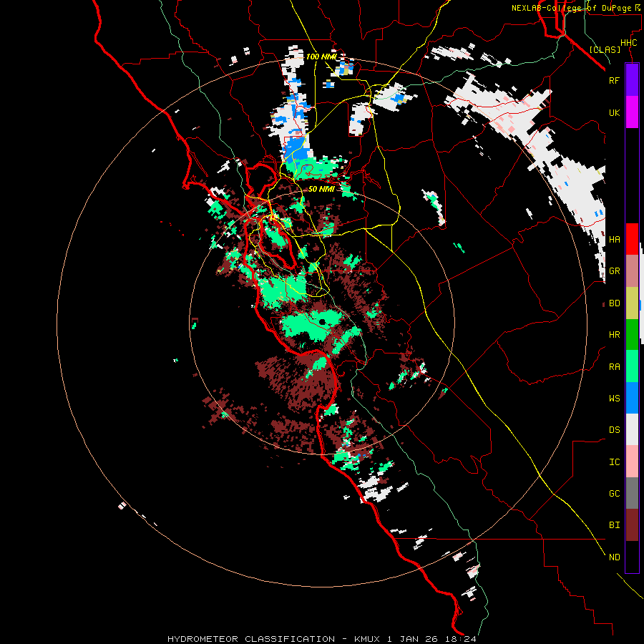
Task: Click the white DS legend swatch
Action: [x=632, y=429]
